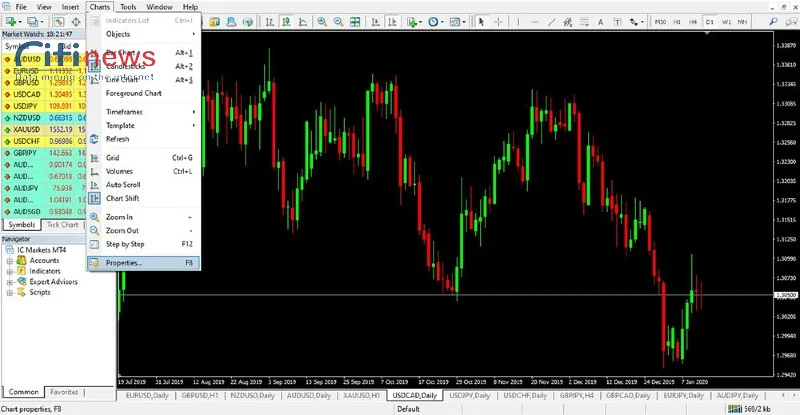The height and width of the screenshot is (415, 800).
Task: Toggle Grid in the Charts menu
Action: 143,158
